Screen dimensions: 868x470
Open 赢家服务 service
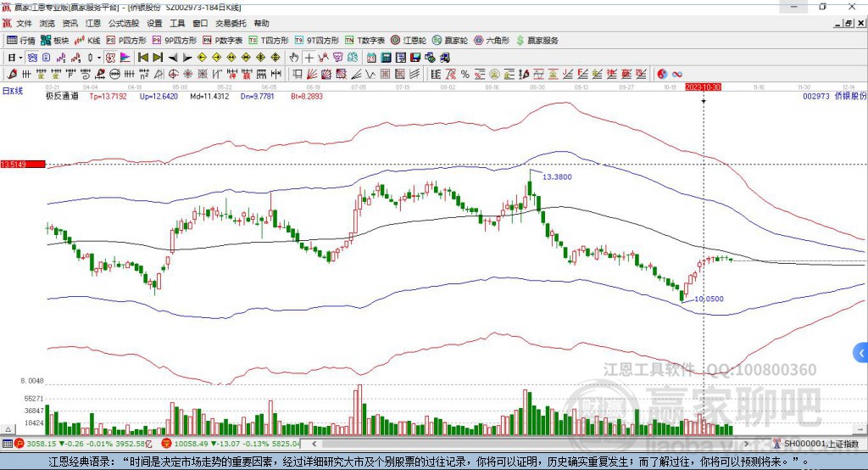pos(537,41)
